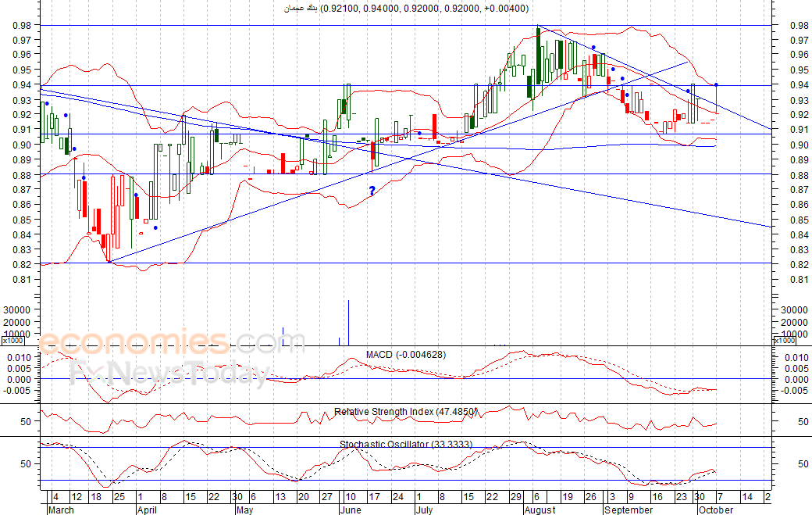812x515 pixels.
Task: Click the 0.81 label on the left price axis
Action: pyautogui.click(x=22, y=280)
